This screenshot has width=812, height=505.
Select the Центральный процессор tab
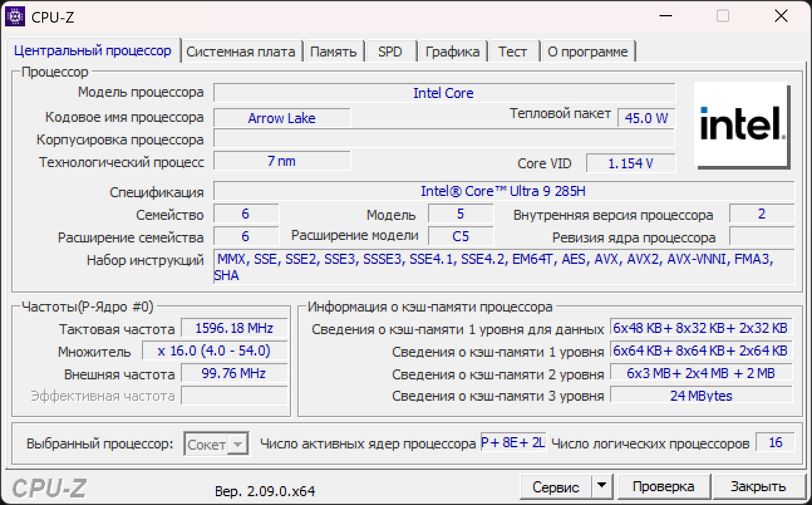(x=93, y=50)
